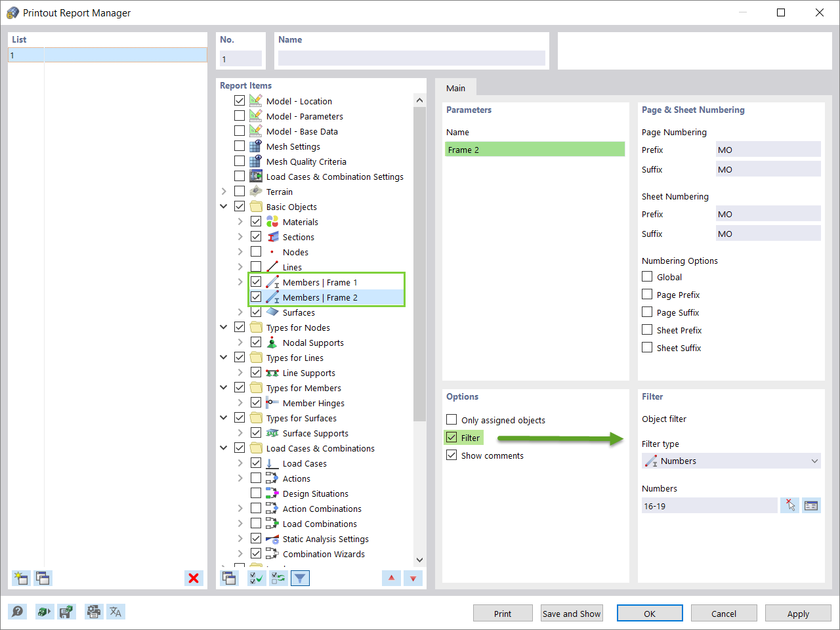Click the second icon in bottom-left toolbar
The image size is (840, 630).
click(44, 612)
